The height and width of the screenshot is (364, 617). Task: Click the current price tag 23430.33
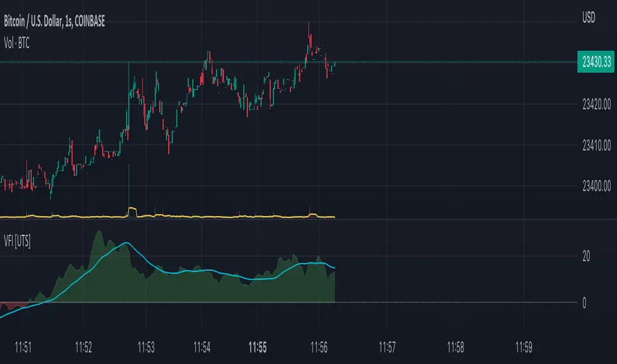click(x=596, y=62)
